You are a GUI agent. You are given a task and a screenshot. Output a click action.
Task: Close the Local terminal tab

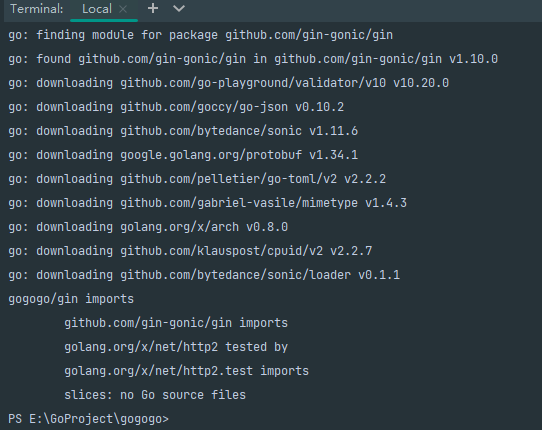pyautogui.click(x=123, y=9)
